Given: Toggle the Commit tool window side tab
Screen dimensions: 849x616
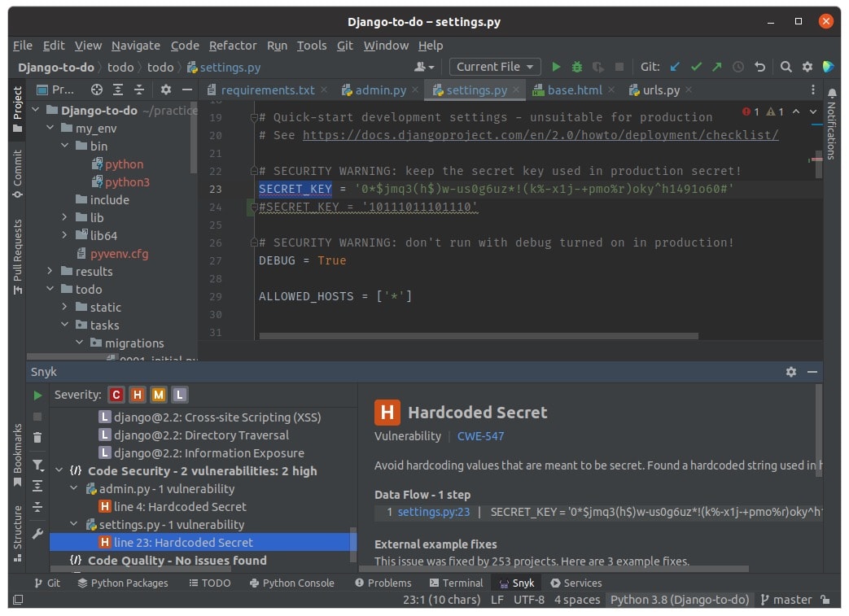Looking at the screenshot, I should coord(17,174).
